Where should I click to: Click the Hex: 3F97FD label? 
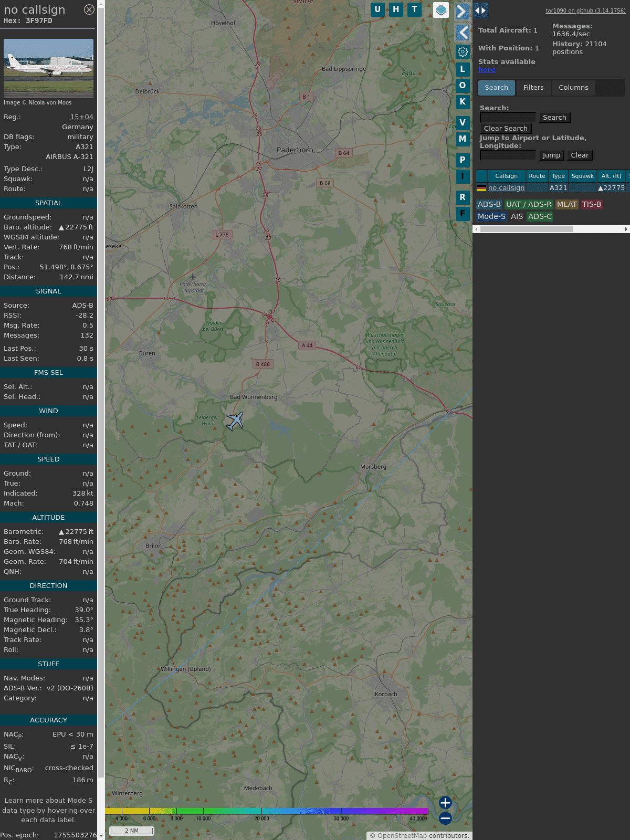[x=28, y=21]
